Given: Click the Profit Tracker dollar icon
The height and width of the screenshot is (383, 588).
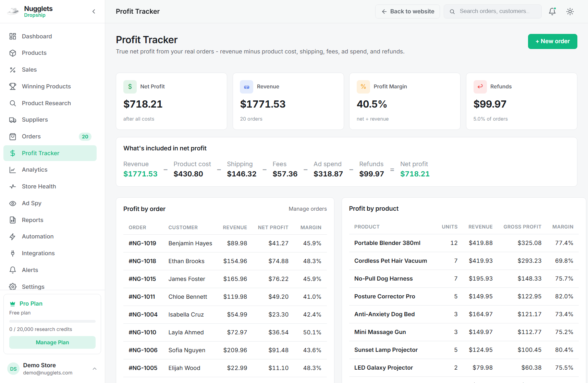Looking at the screenshot, I should pos(13,153).
